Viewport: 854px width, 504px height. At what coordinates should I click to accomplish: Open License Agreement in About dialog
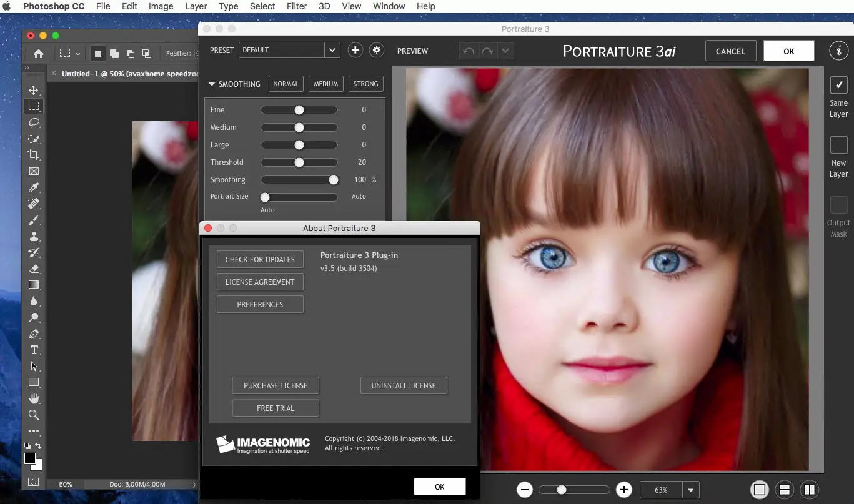click(x=260, y=282)
